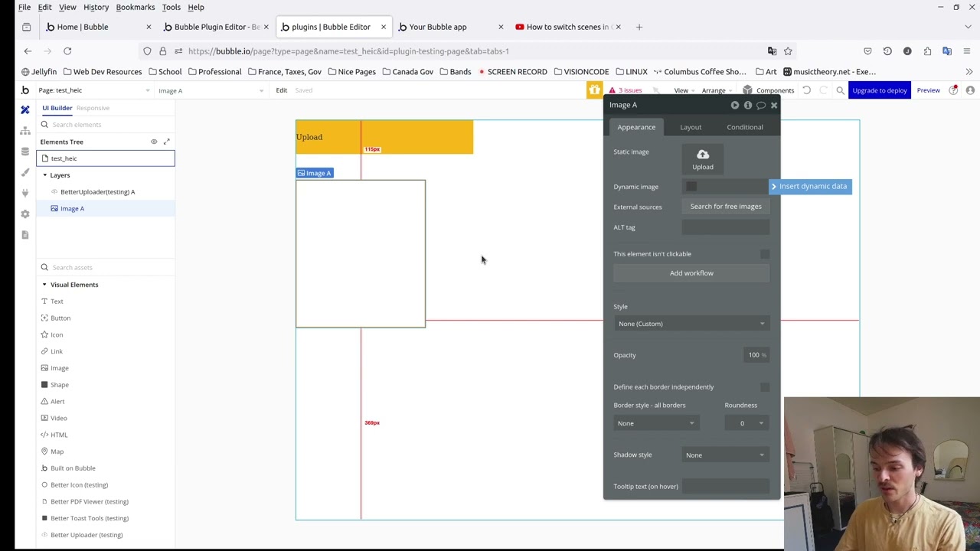Open the Firefox hamburger menu
This screenshot has height=551, width=980.
coord(967,51)
